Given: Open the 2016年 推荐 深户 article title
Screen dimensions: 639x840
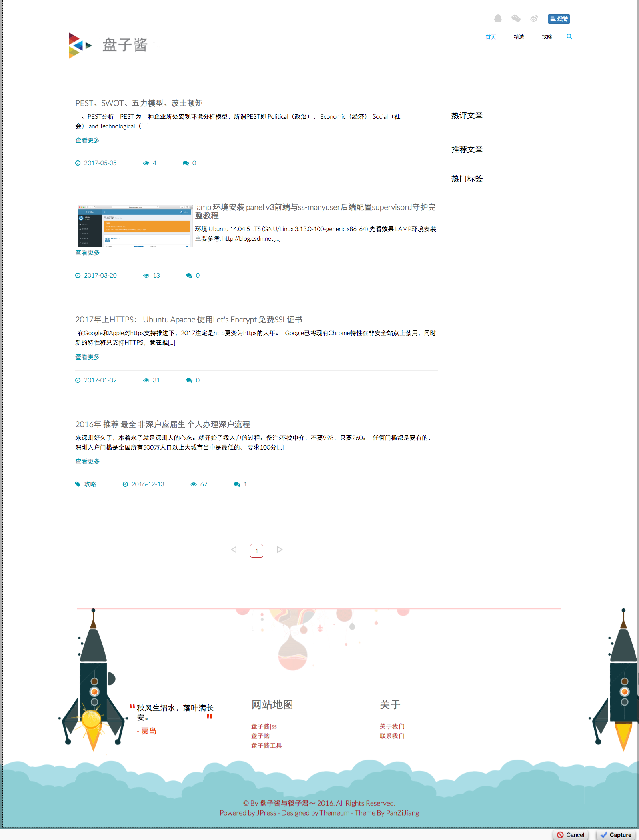Looking at the screenshot, I should [x=162, y=424].
